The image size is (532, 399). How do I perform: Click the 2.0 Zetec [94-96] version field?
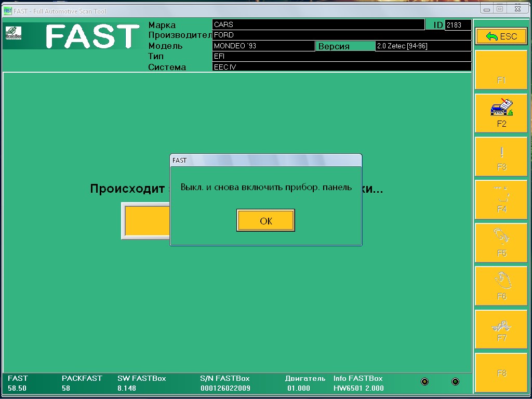click(423, 46)
